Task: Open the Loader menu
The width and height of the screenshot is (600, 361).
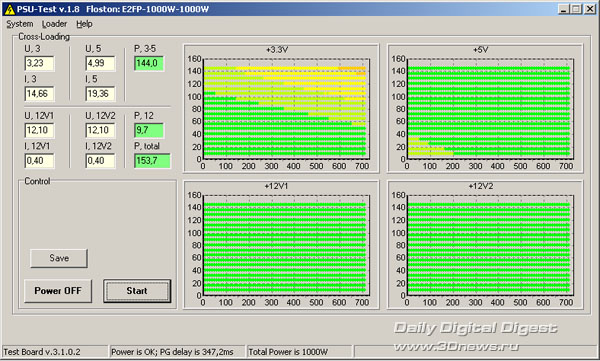Action: [x=54, y=24]
